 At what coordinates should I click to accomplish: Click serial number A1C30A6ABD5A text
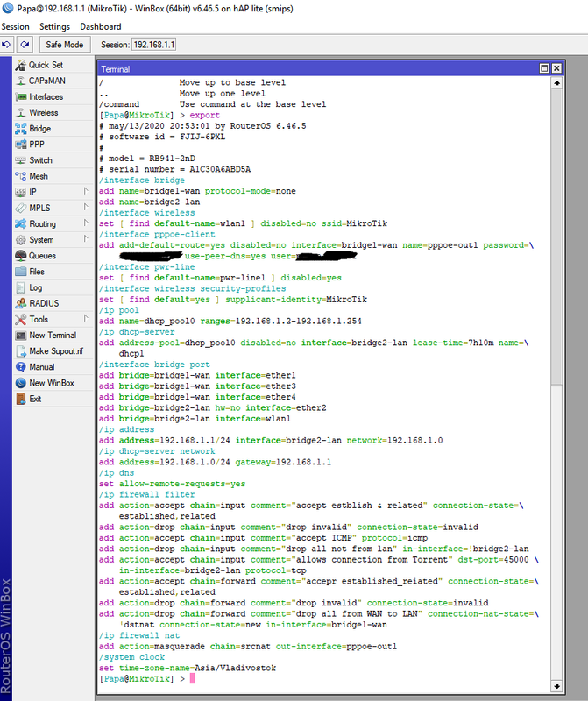click(x=220, y=169)
